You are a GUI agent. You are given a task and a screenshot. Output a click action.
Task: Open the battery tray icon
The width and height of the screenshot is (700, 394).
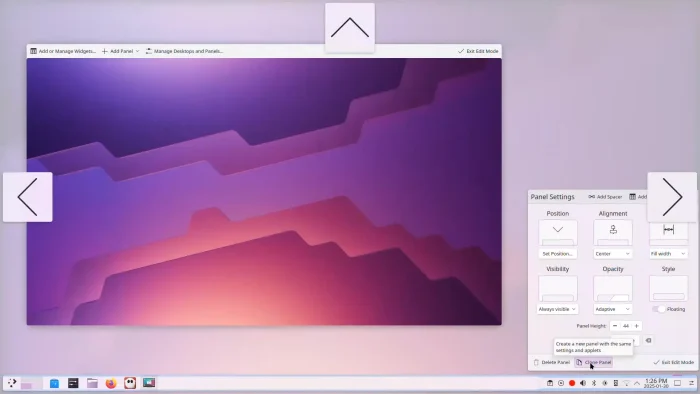click(x=616, y=383)
